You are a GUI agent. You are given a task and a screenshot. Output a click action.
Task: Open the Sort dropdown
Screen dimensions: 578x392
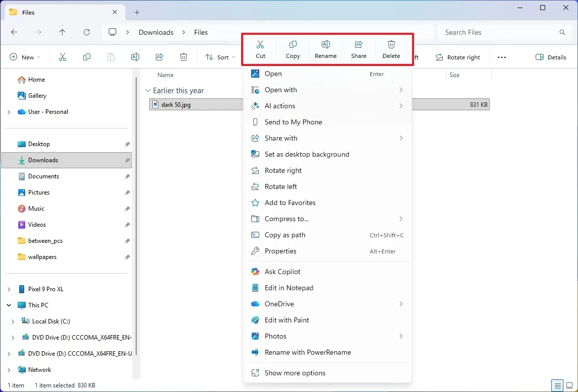(x=219, y=57)
